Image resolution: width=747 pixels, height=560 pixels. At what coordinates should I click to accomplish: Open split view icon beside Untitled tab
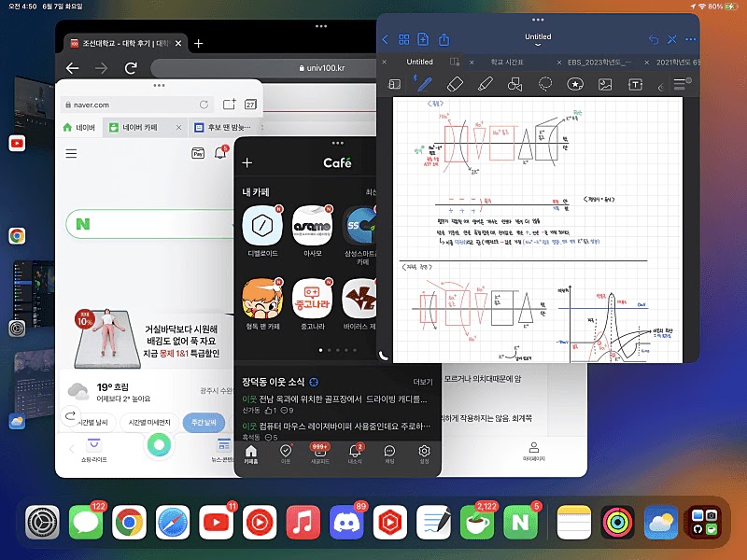[455, 62]
